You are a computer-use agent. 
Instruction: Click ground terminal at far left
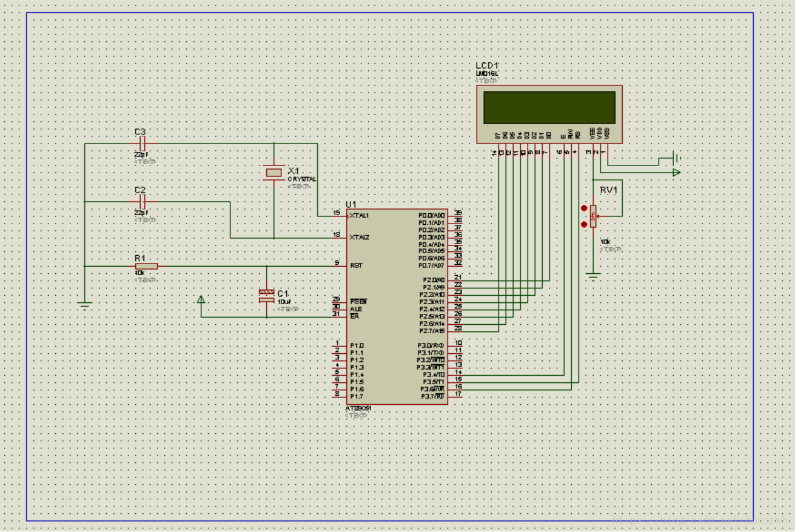85,305
